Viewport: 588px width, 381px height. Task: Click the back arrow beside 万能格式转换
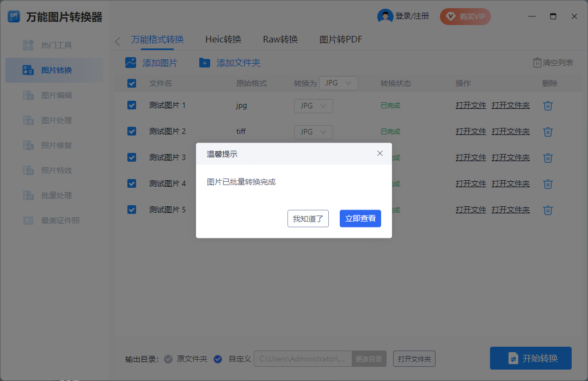pyautogui.click(x=118, y=41)
